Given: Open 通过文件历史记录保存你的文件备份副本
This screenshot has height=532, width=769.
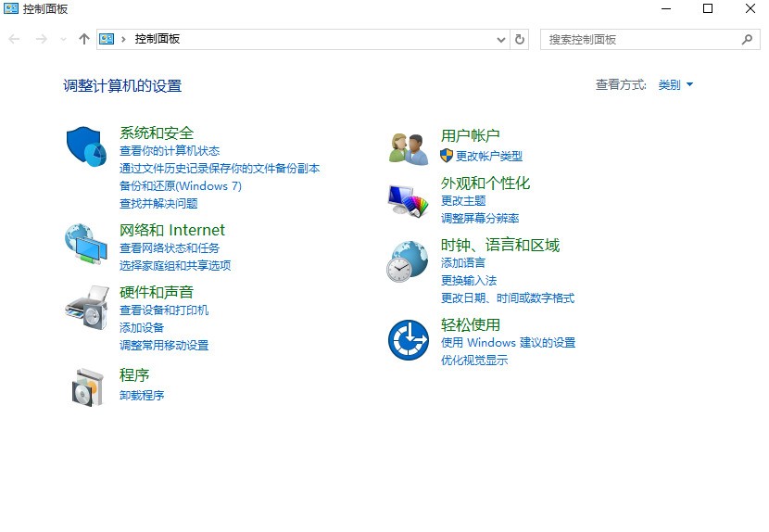Looking at the screenshot, I should point(220,169).
